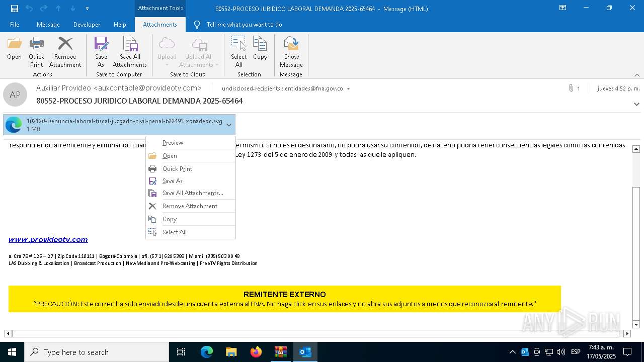This screenshot has height=362, width=644.
Task: Click the volume icon in system tray
Action: tap(561, 352)
